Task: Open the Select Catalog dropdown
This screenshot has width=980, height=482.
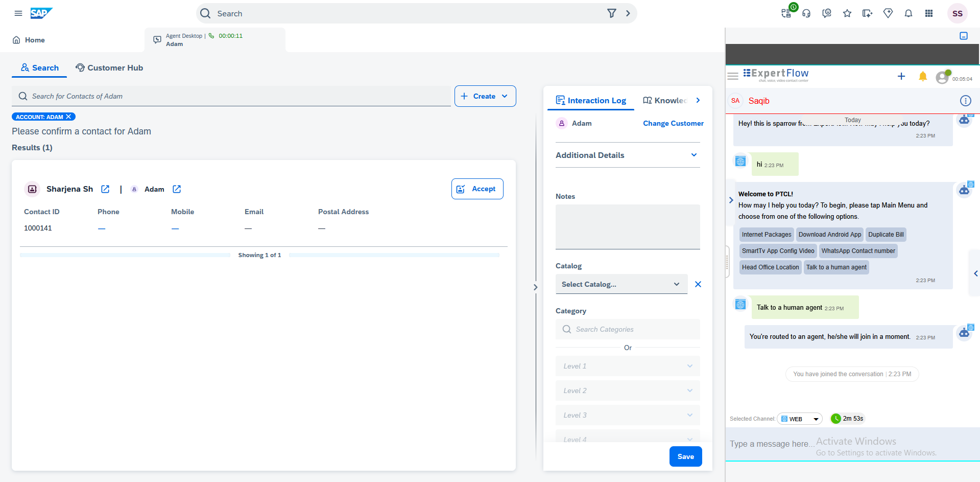Action: click(x=621, y=284)
